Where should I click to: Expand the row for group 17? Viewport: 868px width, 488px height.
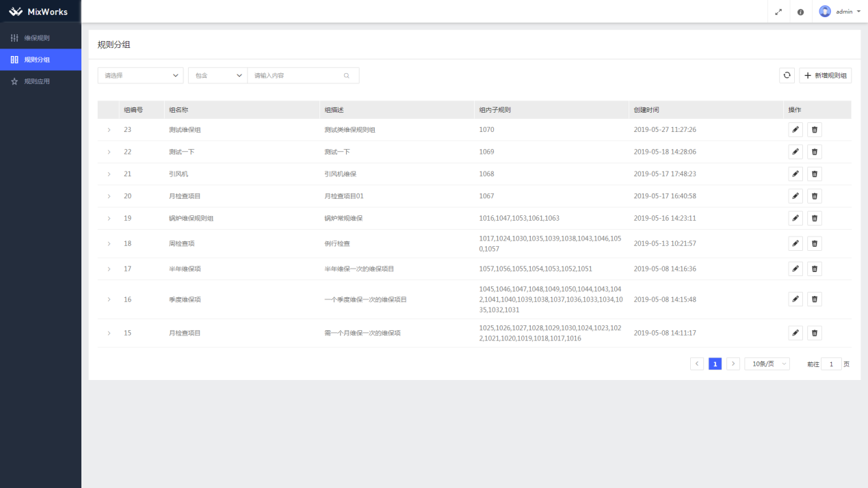[109, 269]
